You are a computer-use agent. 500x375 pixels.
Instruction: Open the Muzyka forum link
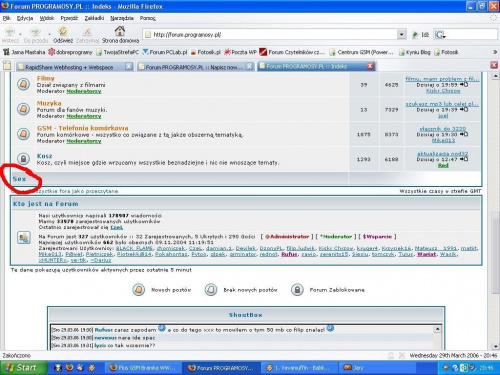point(49,103)
